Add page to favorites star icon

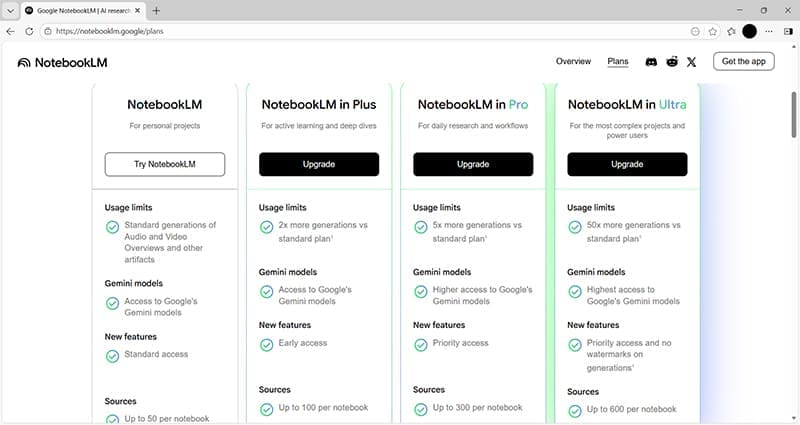click(713, 31)
